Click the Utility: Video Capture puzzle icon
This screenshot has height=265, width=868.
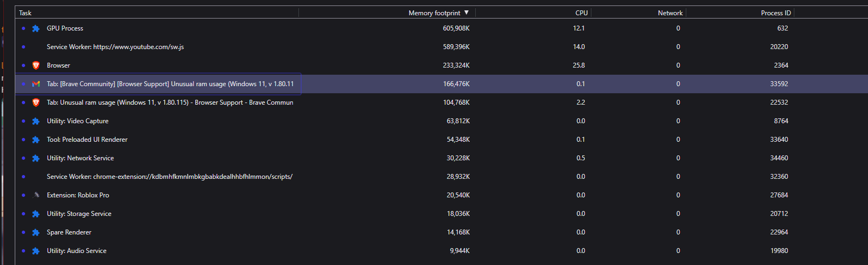(36, 121)
